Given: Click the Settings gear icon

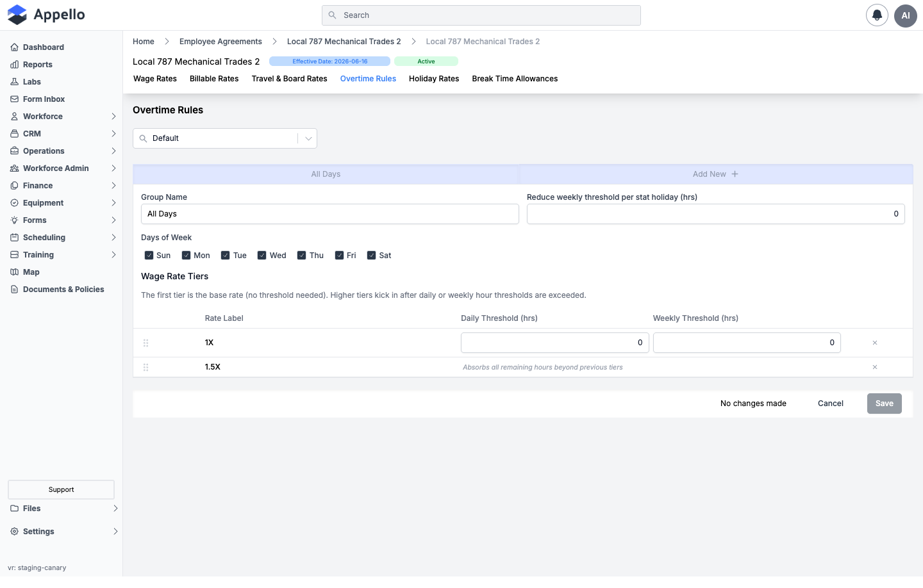Looking at the screenshot, I should 14,532.
